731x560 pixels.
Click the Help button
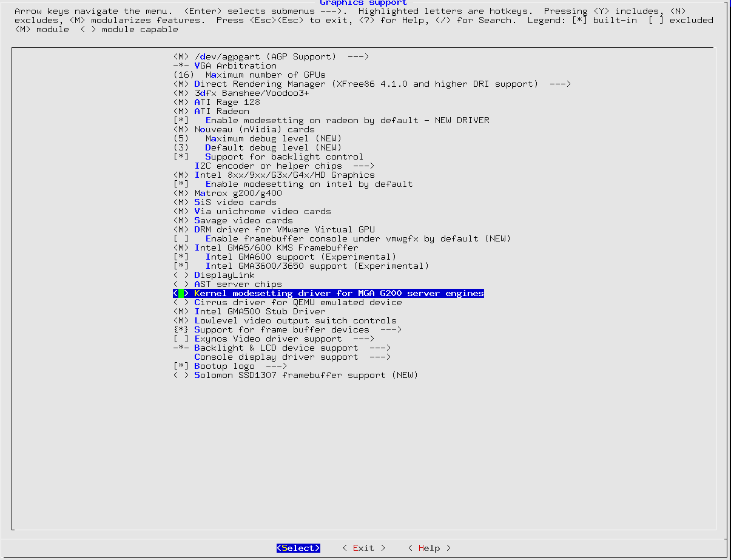pos(429,548)
